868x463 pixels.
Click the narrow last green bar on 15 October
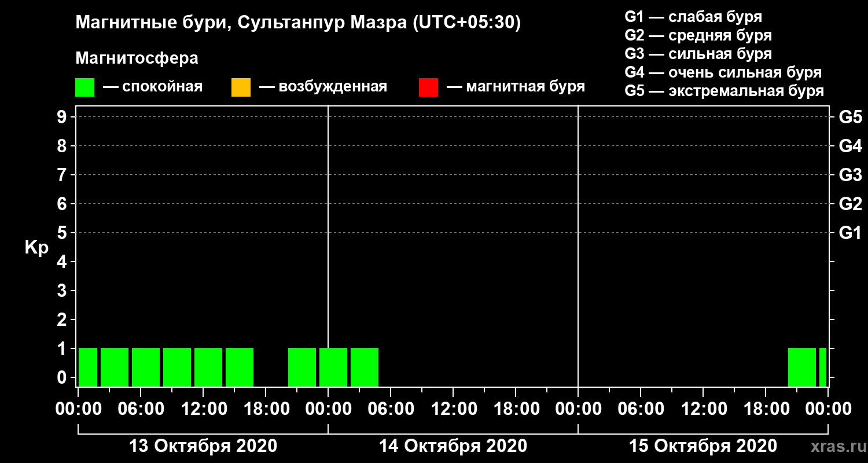[823, 367]
